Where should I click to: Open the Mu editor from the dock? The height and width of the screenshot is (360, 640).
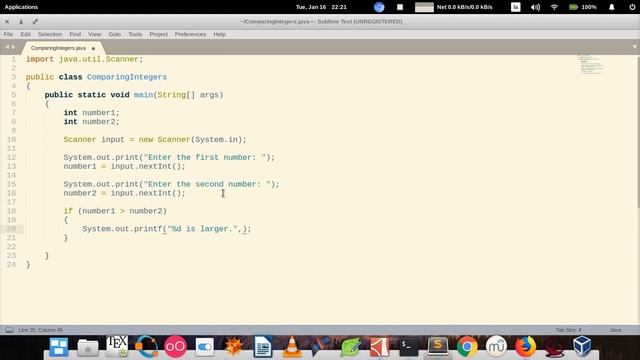pyautogui.click(x=496, y=347)
